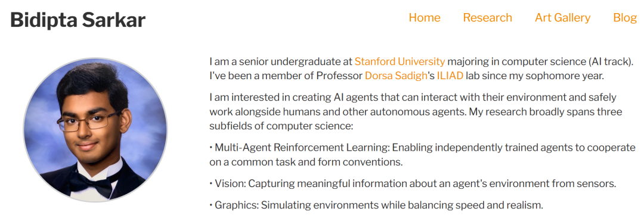
Task: Open the Dorsa Sadigh link
Action: (396, 76)
